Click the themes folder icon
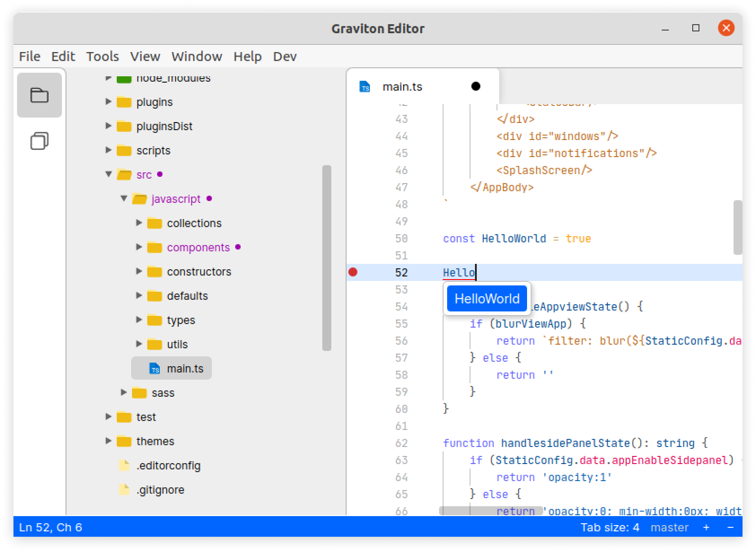The image size is (756, 552). click(124, 442)
